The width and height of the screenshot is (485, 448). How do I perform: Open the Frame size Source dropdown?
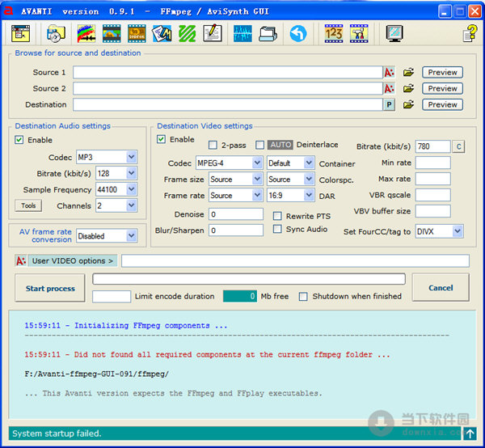coord(257,180)
